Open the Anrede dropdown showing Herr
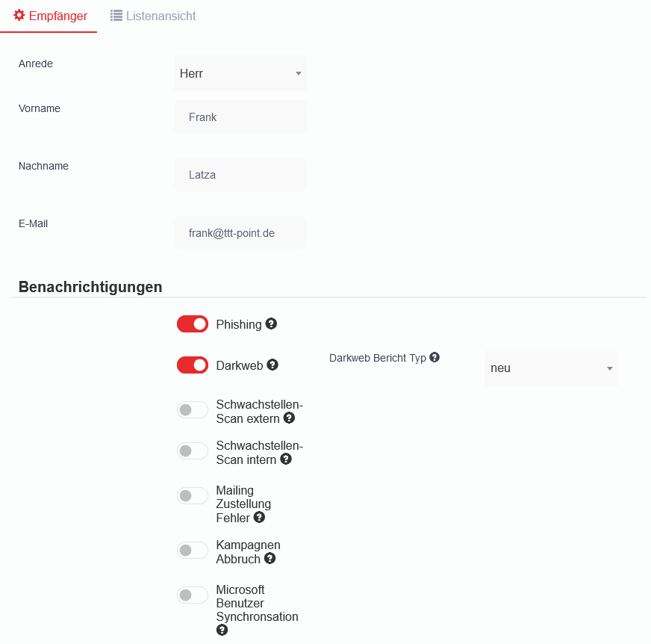 pyautogui.click(x=240, y=73)
